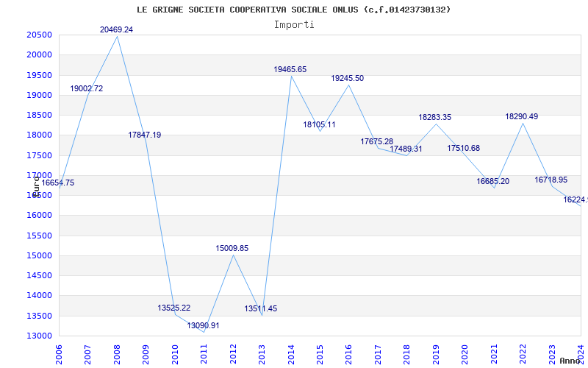Click x-axis year 2019
This screenshot has height=368, width=588.
pyautogui.click(x=436, y=355)
